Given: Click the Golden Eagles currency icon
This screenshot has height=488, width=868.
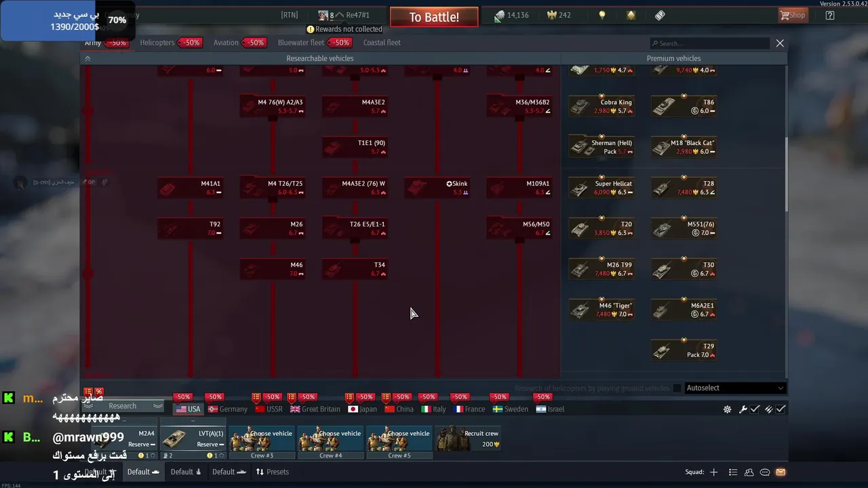Looking at the screenshot, I should pyautogui.click(x=552, y=15).
